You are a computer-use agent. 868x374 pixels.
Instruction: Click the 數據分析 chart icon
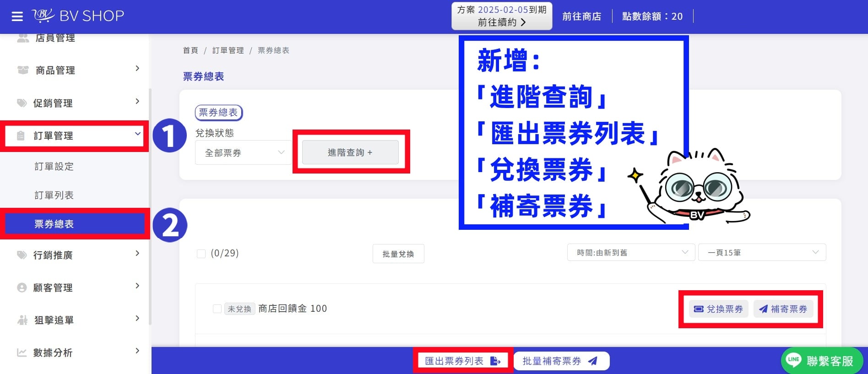click(22, 352)
